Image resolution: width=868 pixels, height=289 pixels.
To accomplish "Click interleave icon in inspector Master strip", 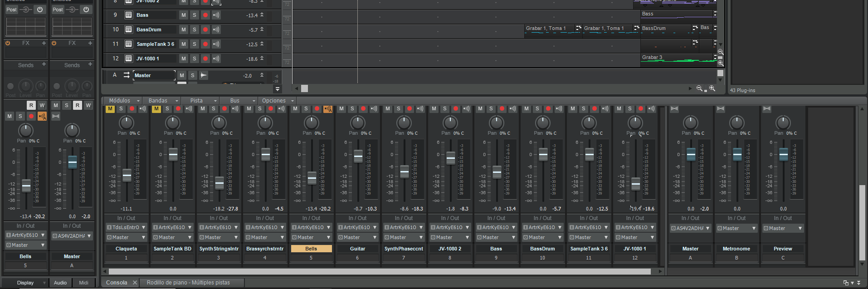I will [56, 117].
